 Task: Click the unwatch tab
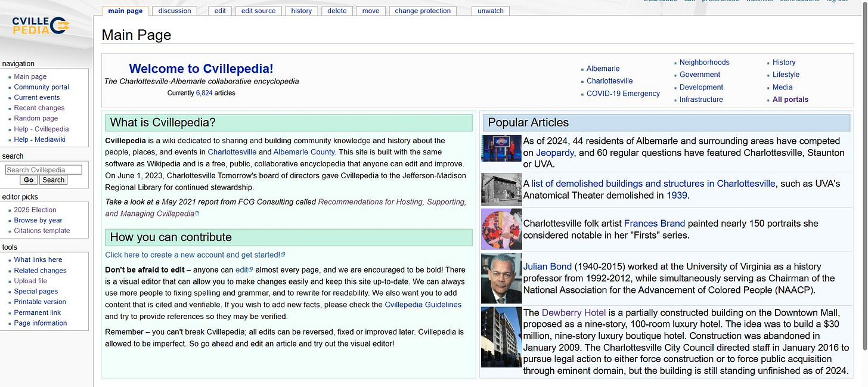(491, 11)
